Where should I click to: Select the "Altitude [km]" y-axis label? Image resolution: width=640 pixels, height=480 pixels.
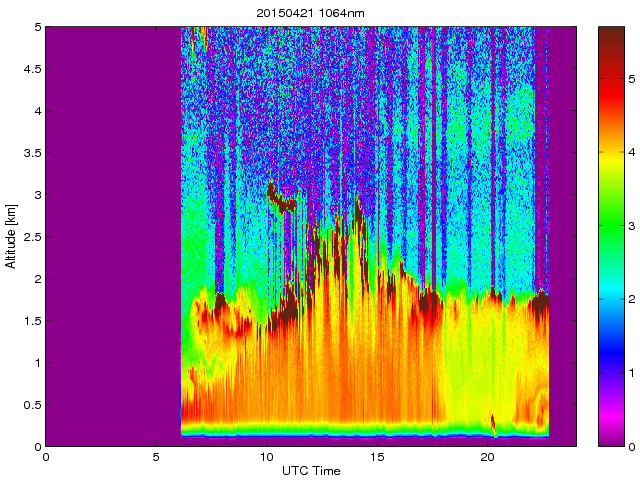click(x=11, y=237)
